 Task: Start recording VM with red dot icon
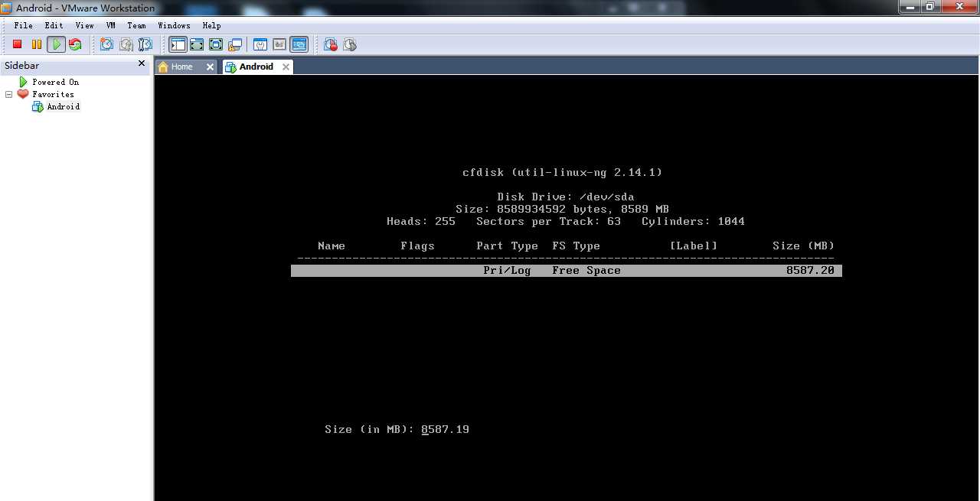tap(331, 44)
